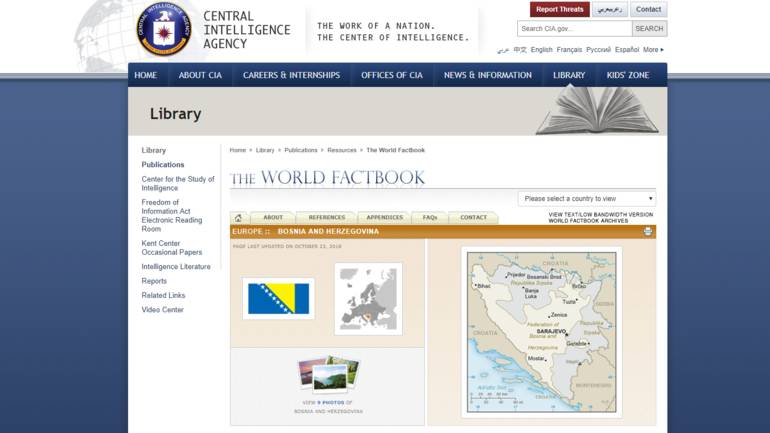The image size is (770, 433).
Task: Open the News & Information menu
Action: coord(487,75)
